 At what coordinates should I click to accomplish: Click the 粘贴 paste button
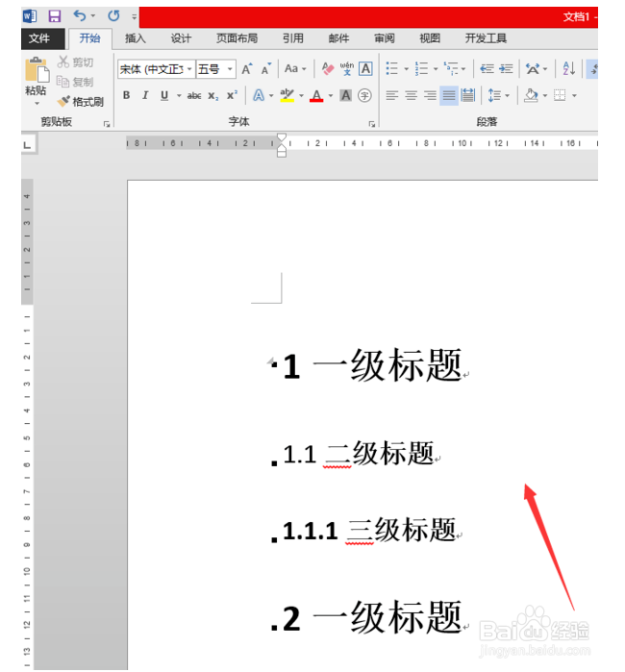click(x=37, y=75)
